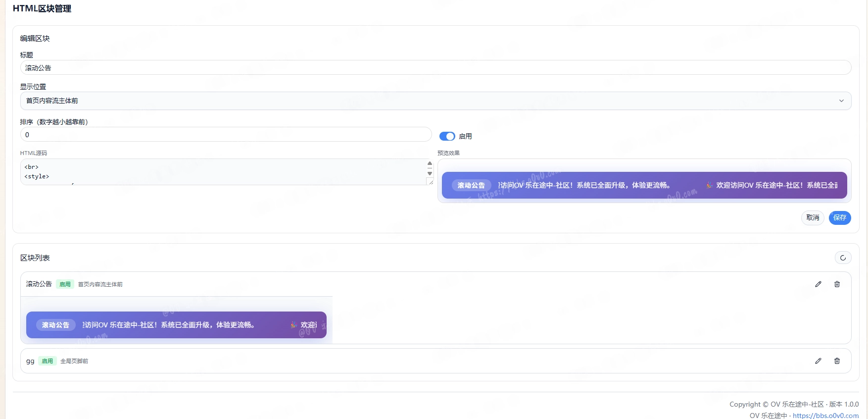Viewport: 868px width, 419px height.
Task: Click the list preview banner 滚动公告 badge
Action: coord(55,325)
